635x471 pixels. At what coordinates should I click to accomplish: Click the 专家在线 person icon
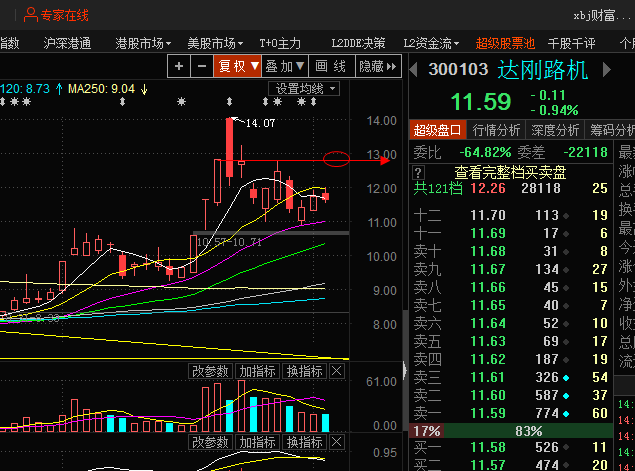point(31,15)
